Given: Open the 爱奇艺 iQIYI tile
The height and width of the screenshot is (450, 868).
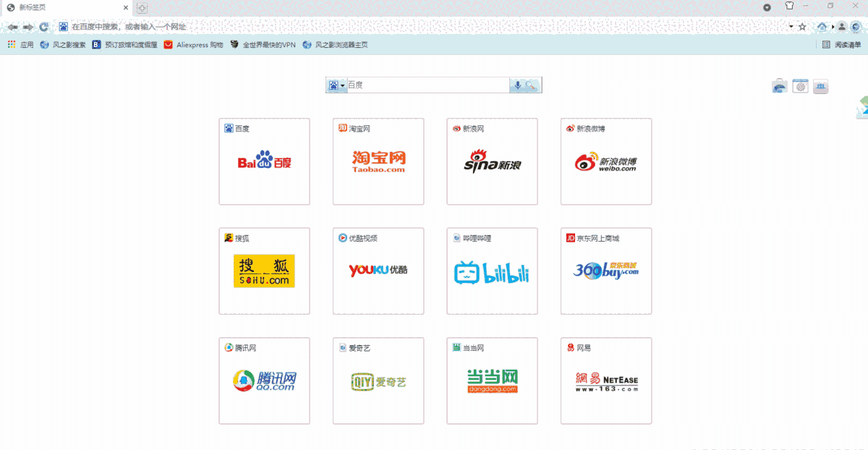Looking at the screenshot, I should pyautogui.click(x=378, y=381).
